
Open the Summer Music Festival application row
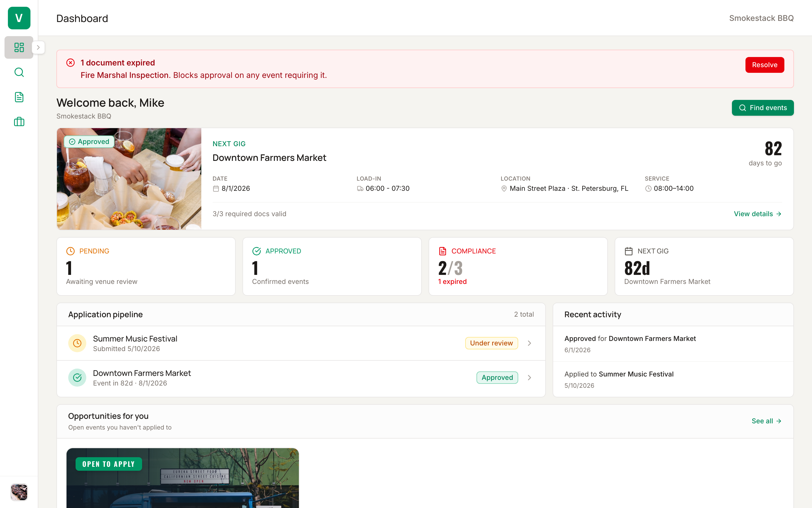[301, 343]
